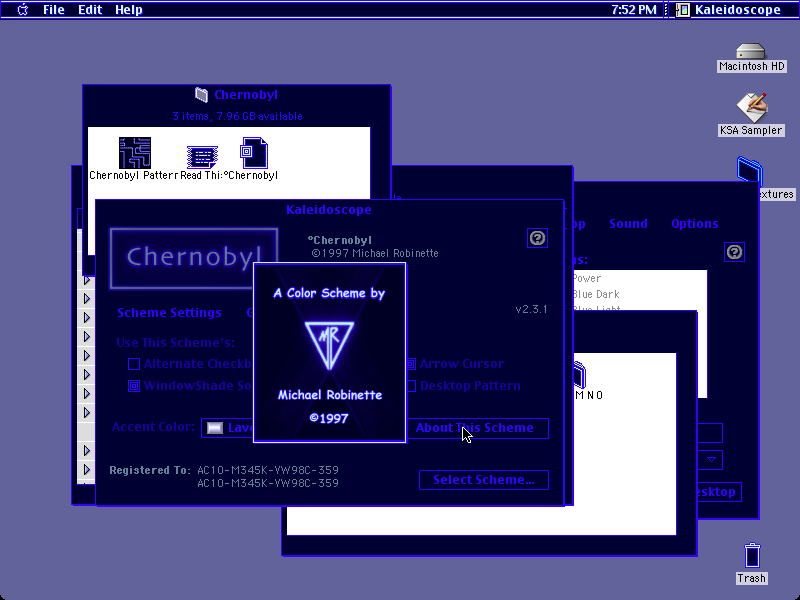Click the Registered To label
The image size is (800, 600).
coord(150,470)
